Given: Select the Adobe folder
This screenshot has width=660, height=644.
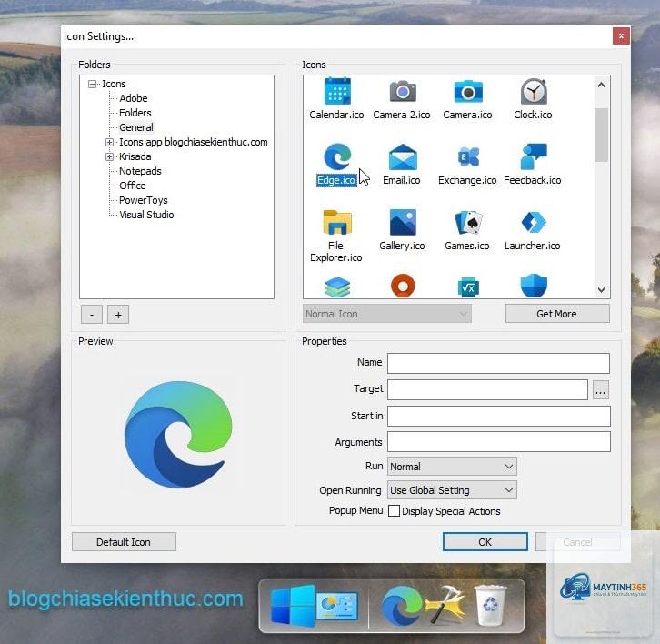Looking at the screenshot, I should point(134,98).
